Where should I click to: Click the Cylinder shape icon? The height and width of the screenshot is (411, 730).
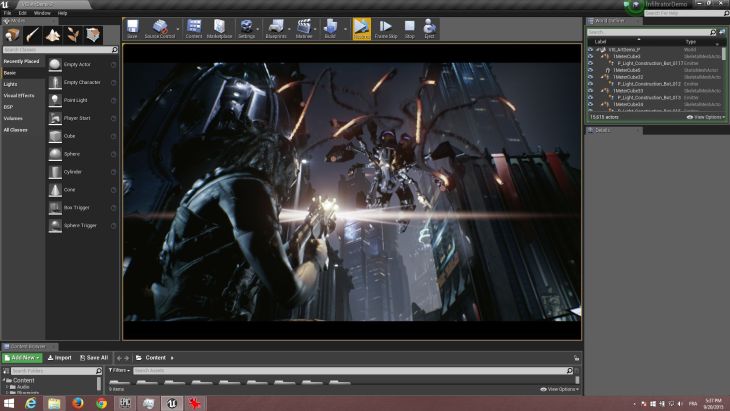coord(55,172)
